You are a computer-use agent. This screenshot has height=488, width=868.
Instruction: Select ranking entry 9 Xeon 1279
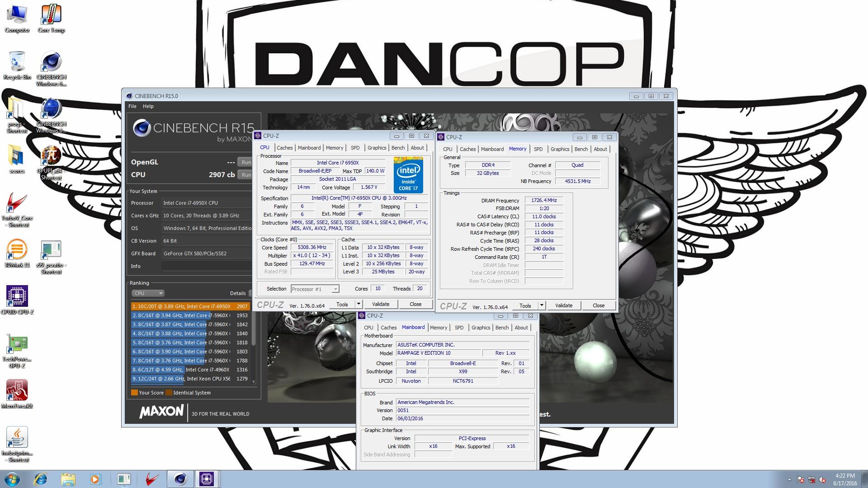(x=190, y=379)
